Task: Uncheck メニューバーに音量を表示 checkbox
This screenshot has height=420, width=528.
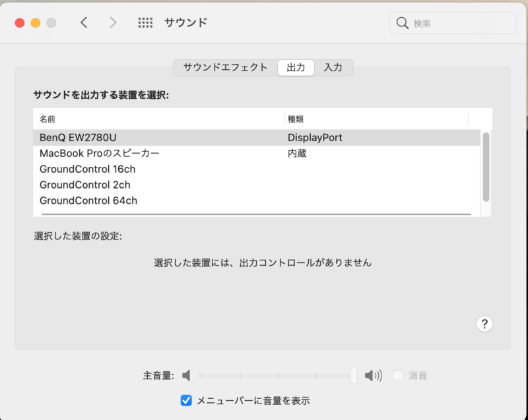Action: click(x=186, y=400)
